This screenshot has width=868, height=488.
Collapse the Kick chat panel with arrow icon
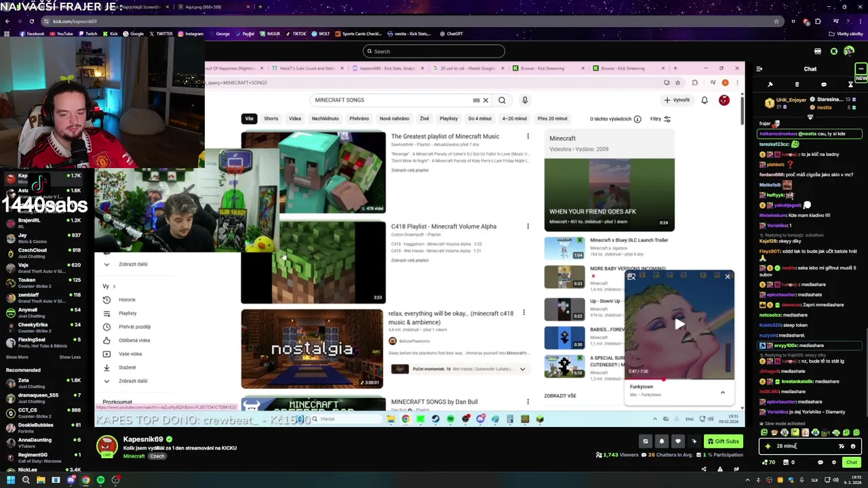point(759,68)
